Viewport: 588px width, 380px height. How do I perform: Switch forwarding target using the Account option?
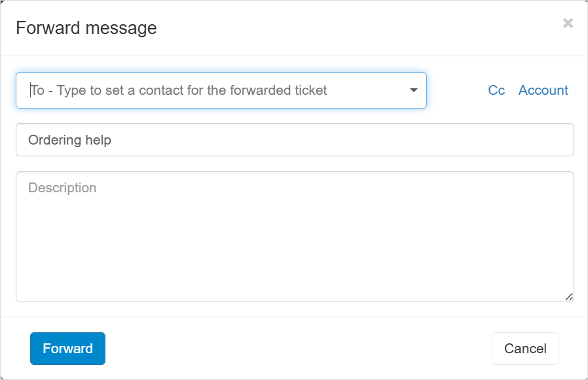point(543,90)
